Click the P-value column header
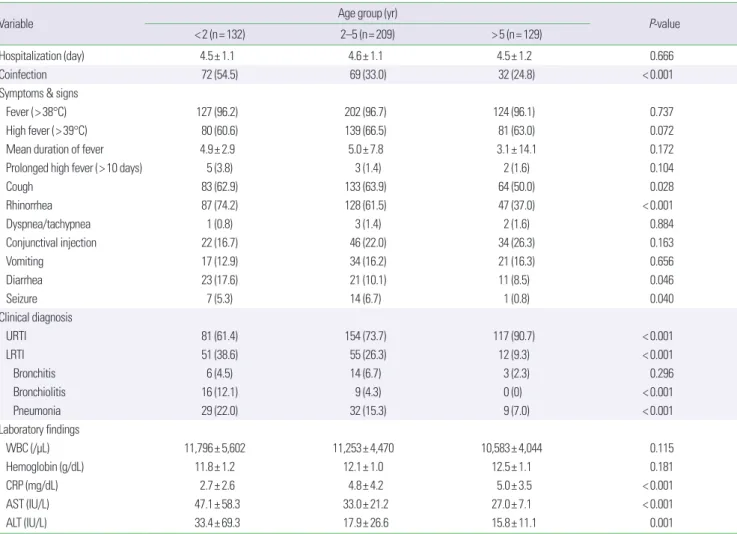 (664, 24)
